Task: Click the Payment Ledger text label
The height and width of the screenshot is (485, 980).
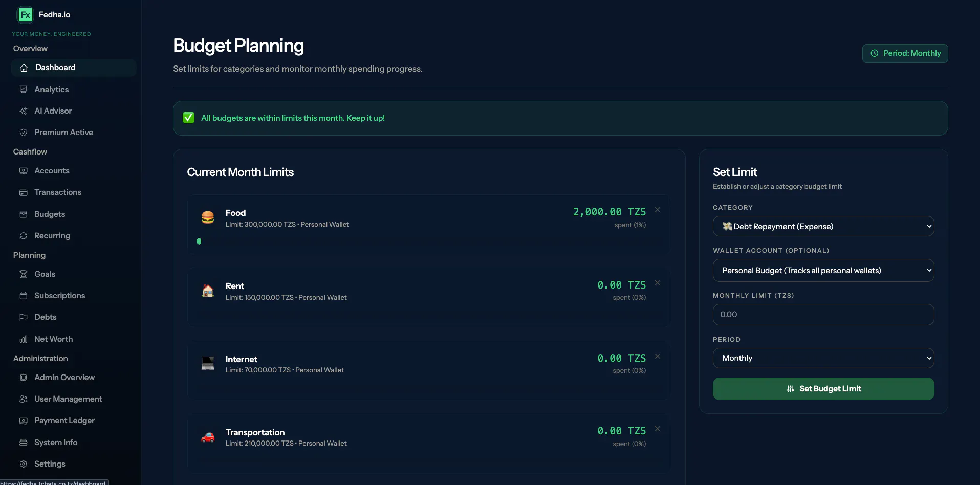Action: pyautogui.click(x=64, y=421)
